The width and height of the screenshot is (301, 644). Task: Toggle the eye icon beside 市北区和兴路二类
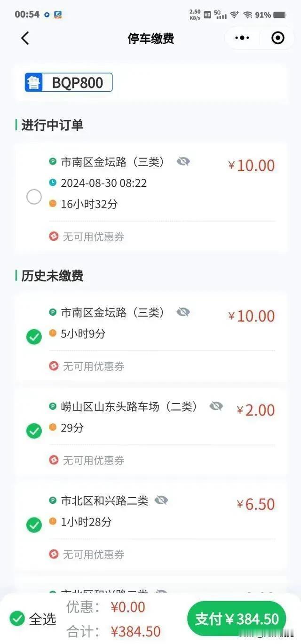coord(161,501)
